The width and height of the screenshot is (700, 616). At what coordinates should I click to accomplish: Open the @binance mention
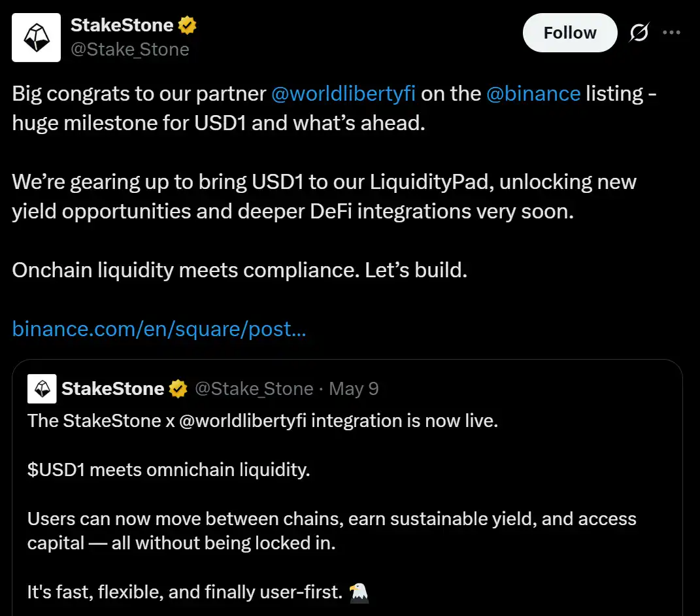coord(533,94)
